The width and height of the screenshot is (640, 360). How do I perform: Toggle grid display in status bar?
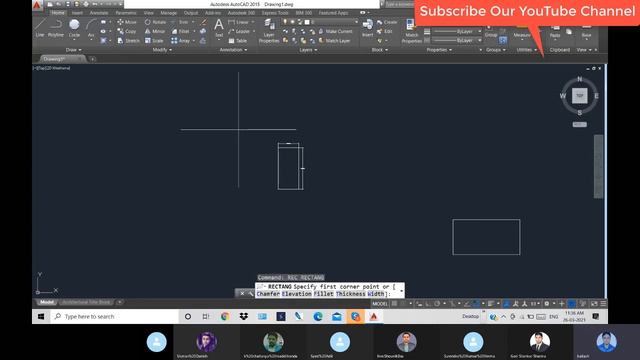click(395, 304)
